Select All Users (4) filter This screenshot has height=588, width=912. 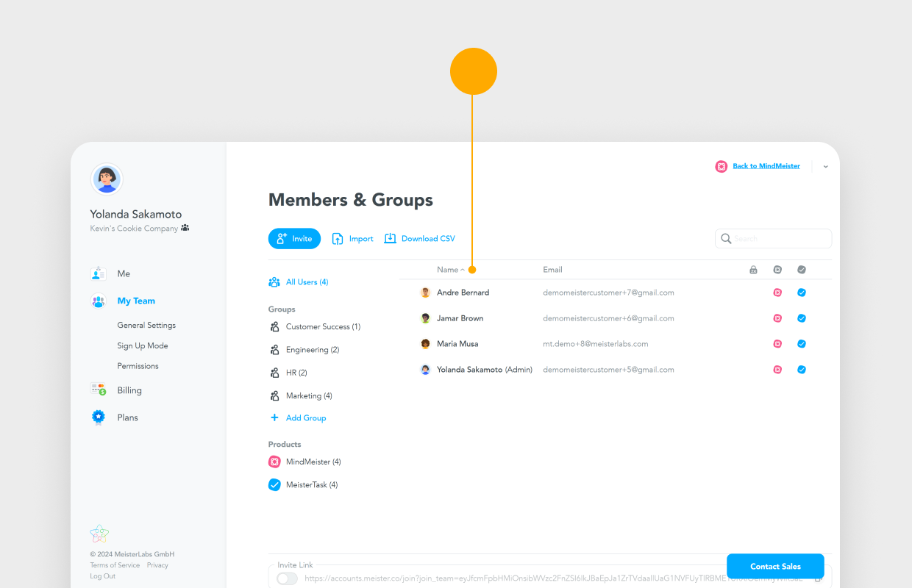307,282
